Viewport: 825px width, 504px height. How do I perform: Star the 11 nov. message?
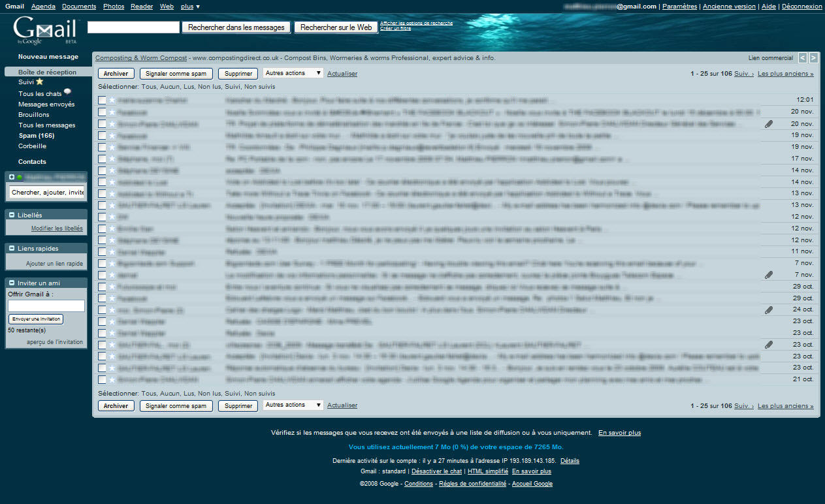click(112, 251)
